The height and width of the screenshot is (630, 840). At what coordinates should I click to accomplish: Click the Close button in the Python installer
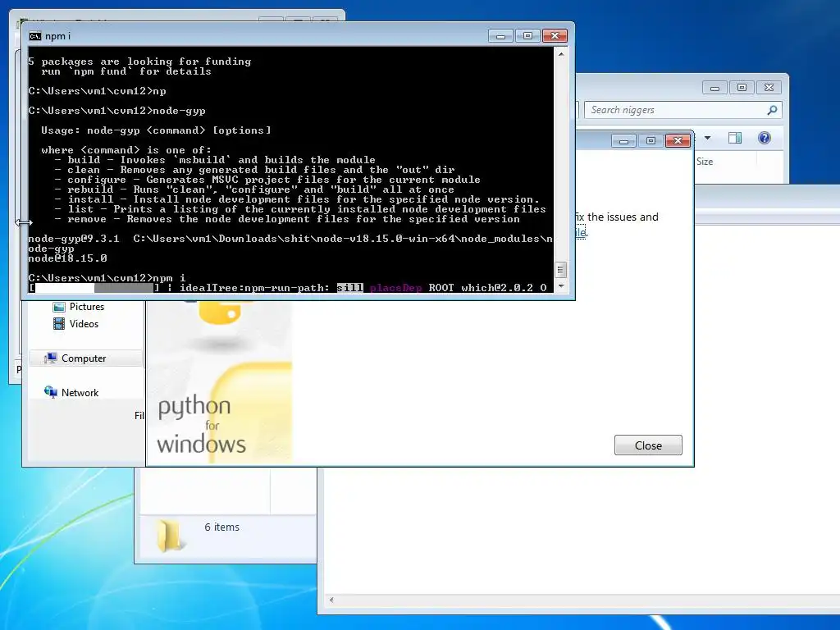click(x=648, y=445)
